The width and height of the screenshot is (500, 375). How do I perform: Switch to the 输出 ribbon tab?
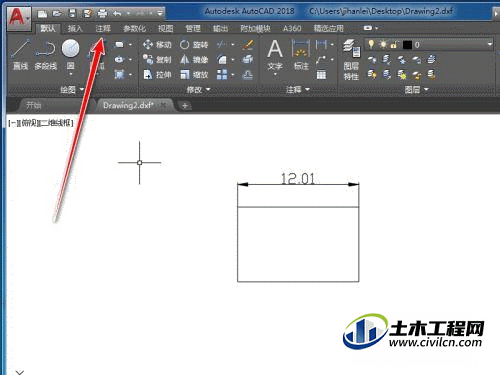click(220, 28)
